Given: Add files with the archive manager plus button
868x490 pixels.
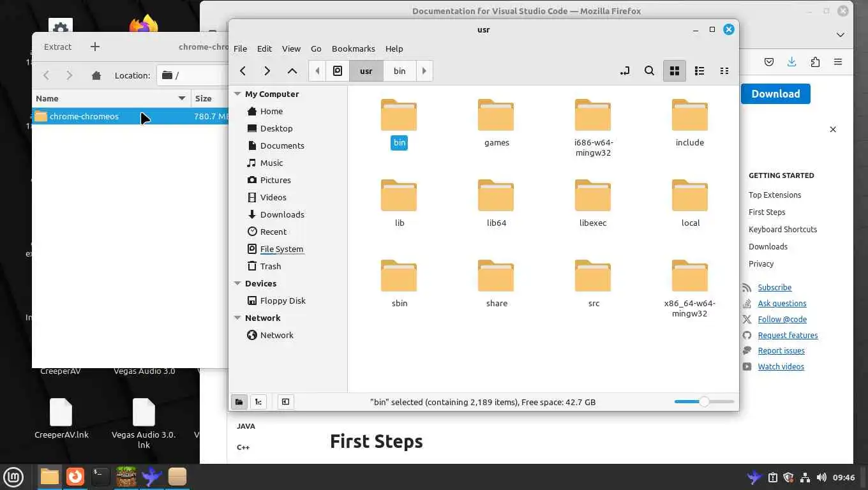Looking at the screenshot, I should [95, 47].
